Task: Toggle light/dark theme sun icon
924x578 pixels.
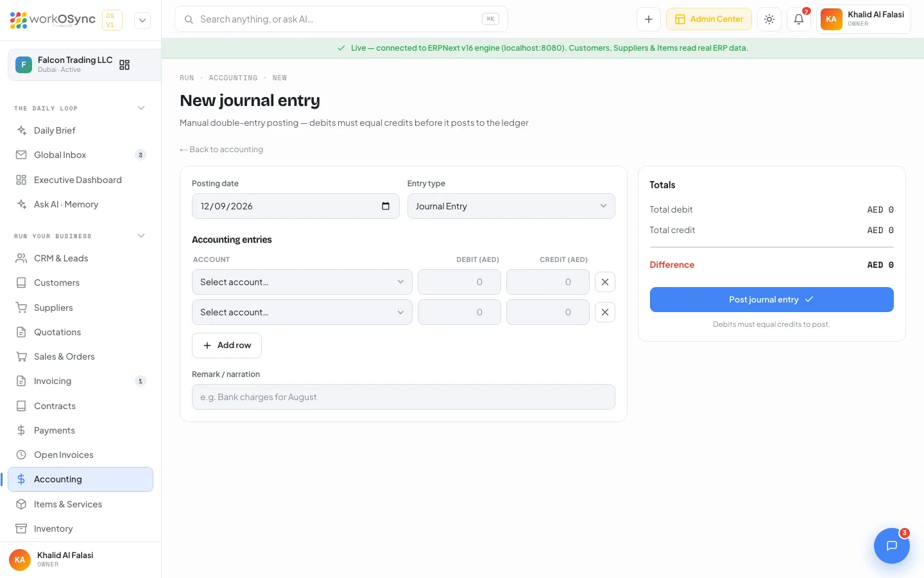Action: [x=769, y=19]
